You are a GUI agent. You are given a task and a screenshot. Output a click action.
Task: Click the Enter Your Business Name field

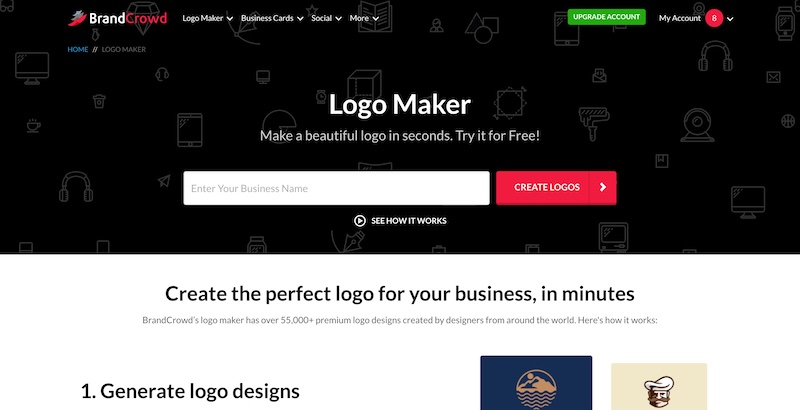(336, 188)
